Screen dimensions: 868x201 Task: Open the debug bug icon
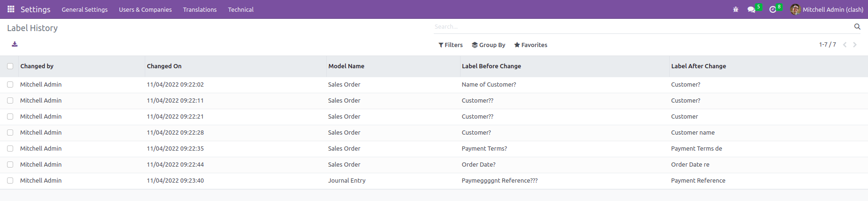click(735, 9)
